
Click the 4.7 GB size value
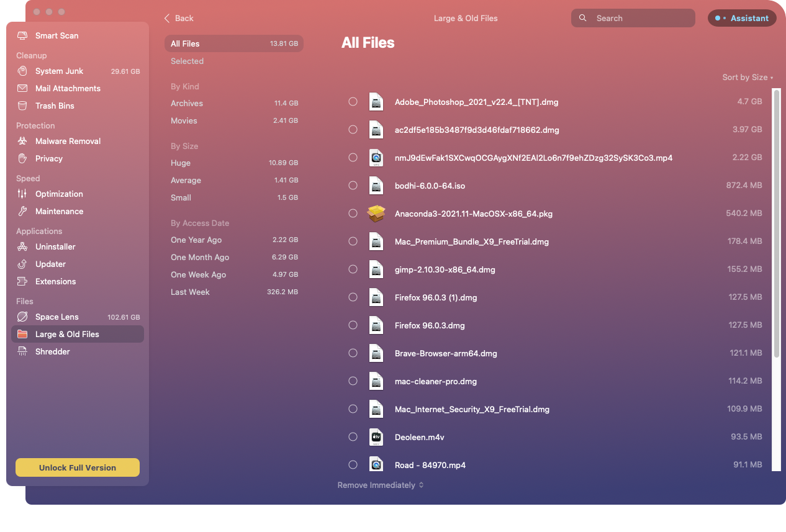(x=750, y=102)
